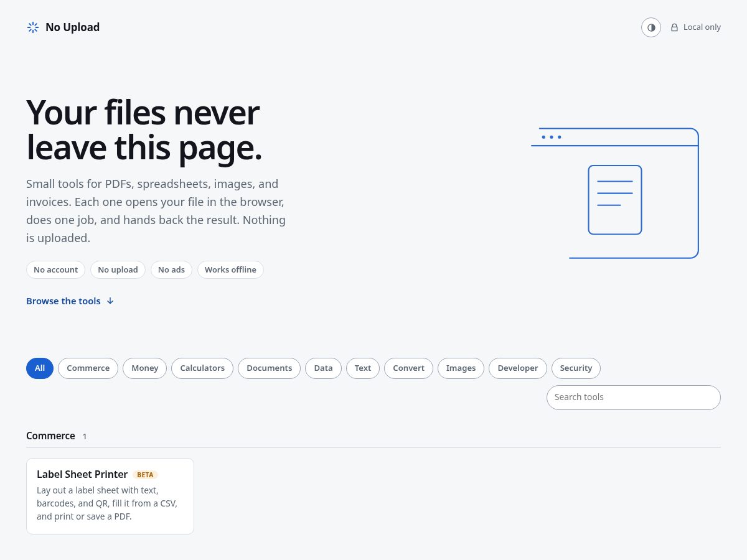Click the headline Your files never leave this page

144,130
